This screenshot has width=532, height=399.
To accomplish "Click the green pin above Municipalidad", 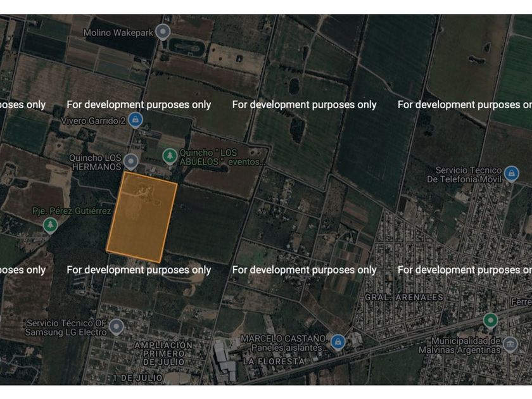I will click(490, 320).
